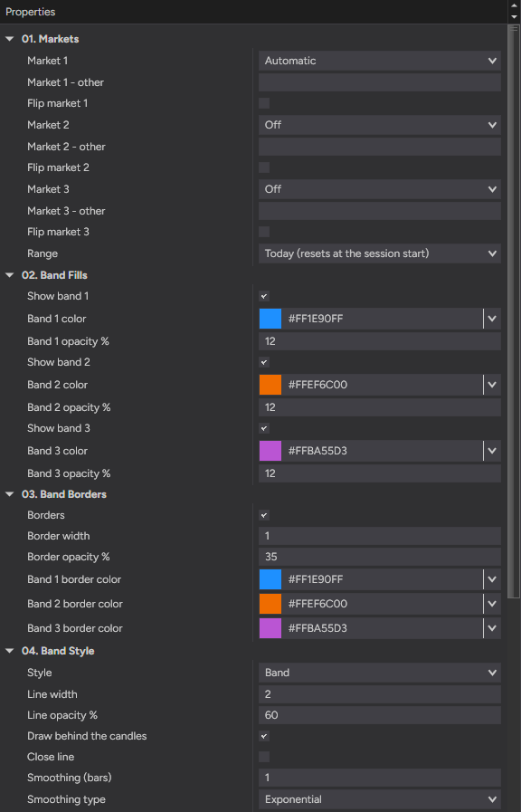Open Band 1 border color picker arrow
This screenshot has width=521, height=812.
[x=492, y=579]
